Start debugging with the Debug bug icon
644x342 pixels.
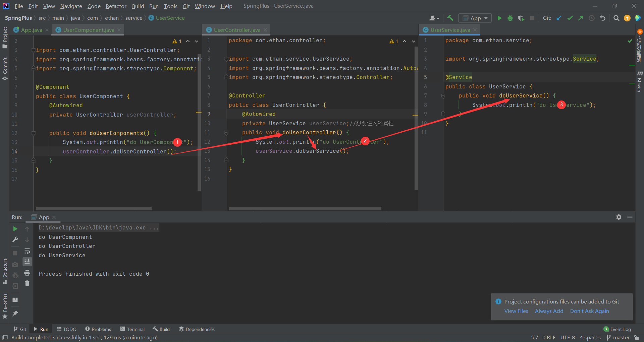pyautogui.click(x=510, y=18)
